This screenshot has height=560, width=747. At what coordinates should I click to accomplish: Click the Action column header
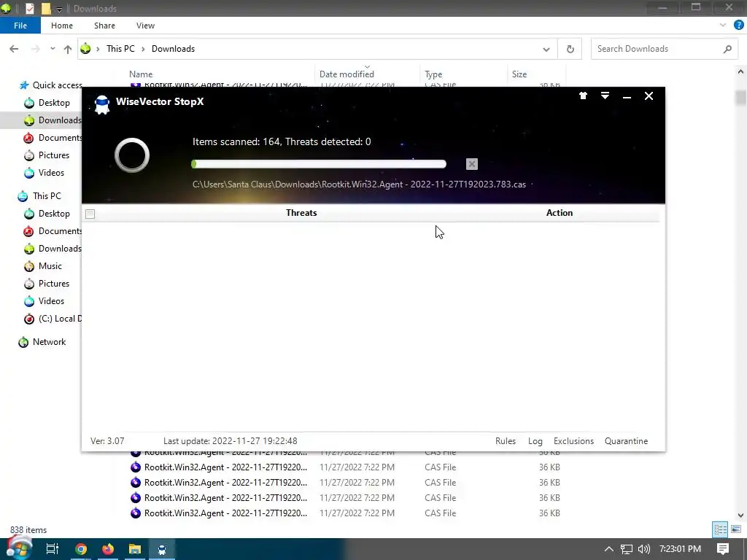click(560, 213)
